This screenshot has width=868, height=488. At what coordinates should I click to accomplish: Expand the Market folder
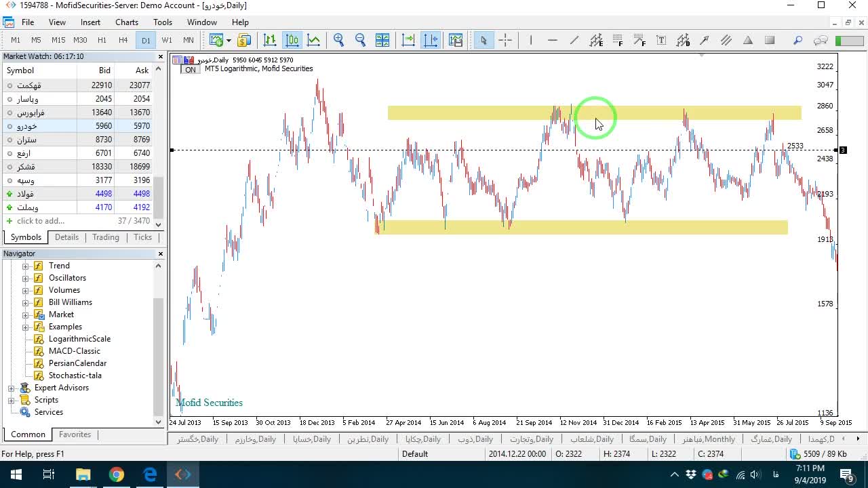point(26,314)
